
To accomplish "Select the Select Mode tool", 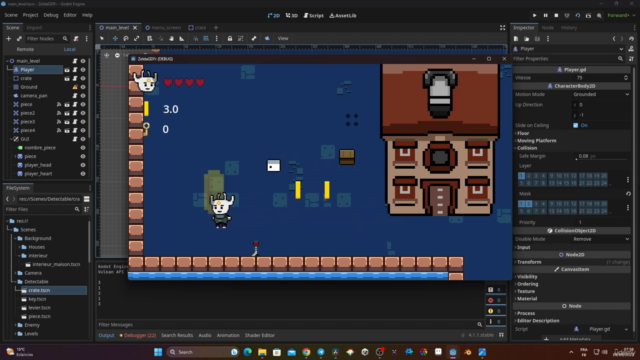I will point(102,38).
